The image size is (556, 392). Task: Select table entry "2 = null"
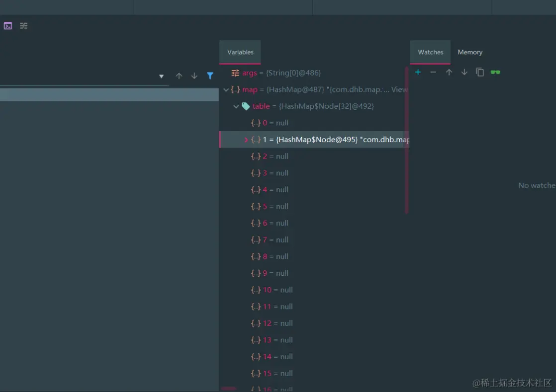[x=314, y=157]
